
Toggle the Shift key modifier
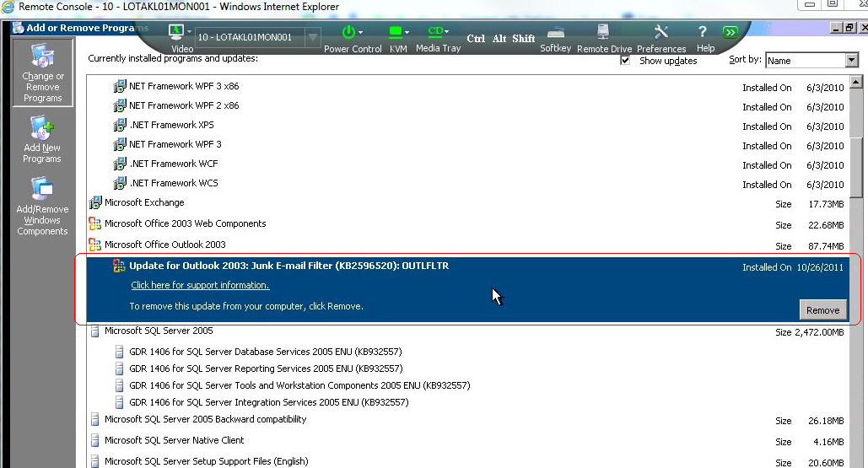coord(524,38)
